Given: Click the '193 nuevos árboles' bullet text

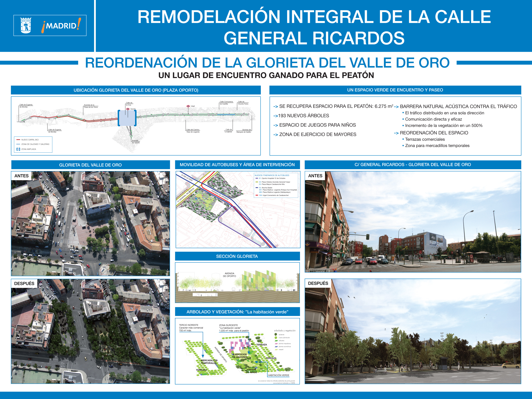Looking at the screenshot, I should (x=303, y=116).
